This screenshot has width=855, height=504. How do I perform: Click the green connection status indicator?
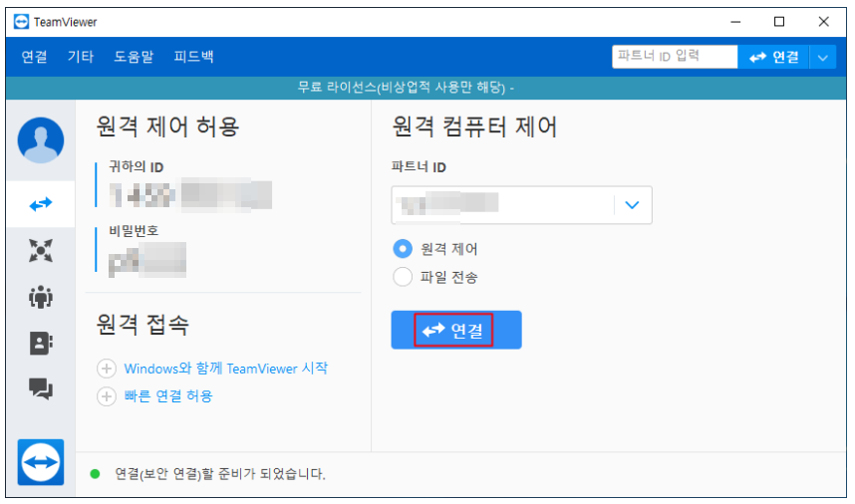(95, 474)
